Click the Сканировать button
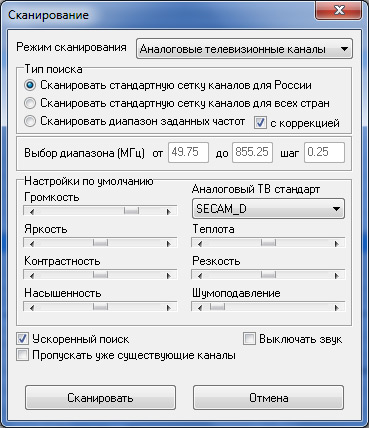 click(x=100, y=398)
